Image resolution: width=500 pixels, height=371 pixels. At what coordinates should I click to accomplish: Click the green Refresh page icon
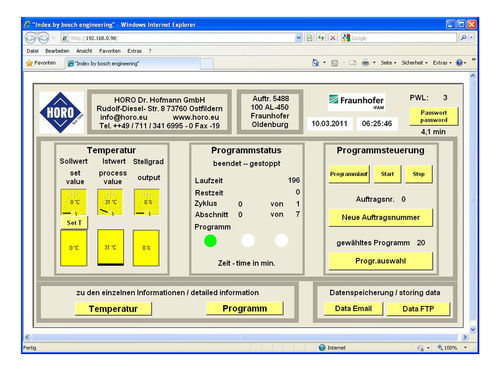(321, 38)
